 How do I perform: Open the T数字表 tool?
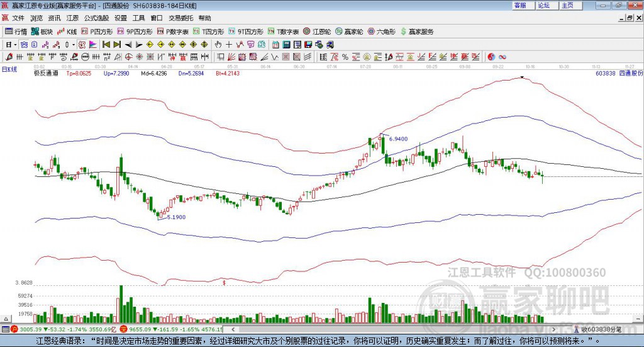point(283,31)
